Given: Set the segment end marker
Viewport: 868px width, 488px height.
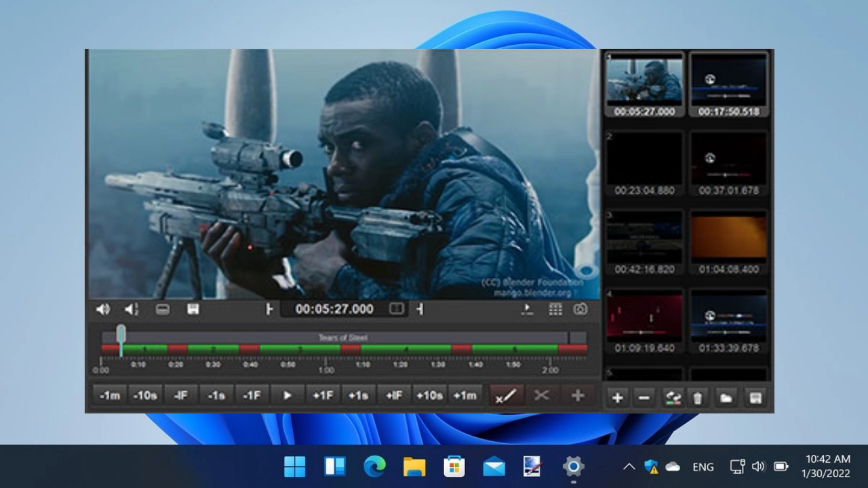Looking at the screenshot, I should click(x=420, y=309).
